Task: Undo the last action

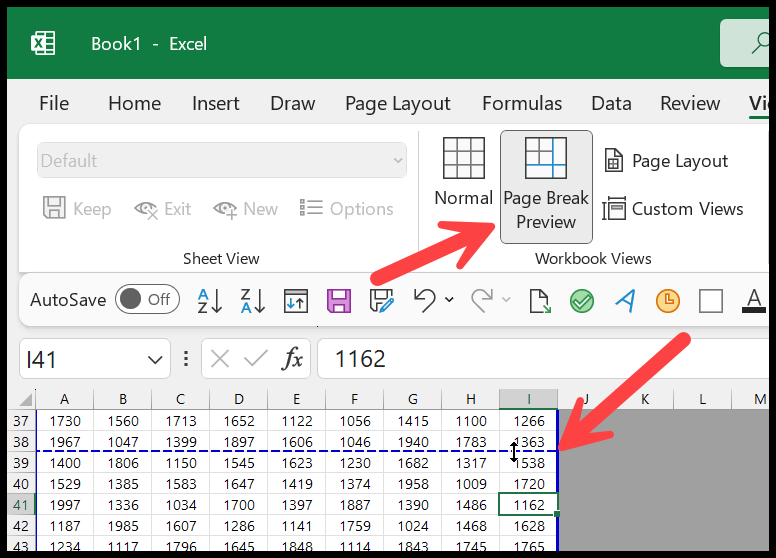Action: [424, 300]
